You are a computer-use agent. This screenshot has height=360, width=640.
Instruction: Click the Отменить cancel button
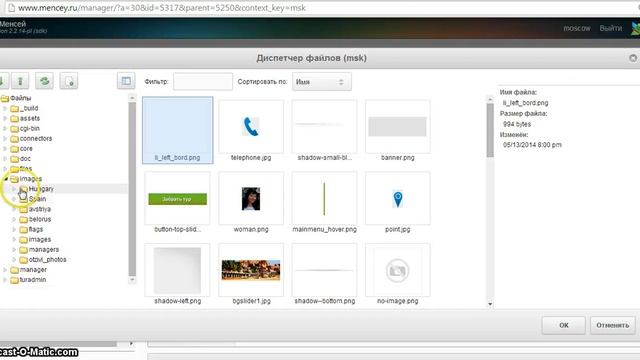click(613, 325)
